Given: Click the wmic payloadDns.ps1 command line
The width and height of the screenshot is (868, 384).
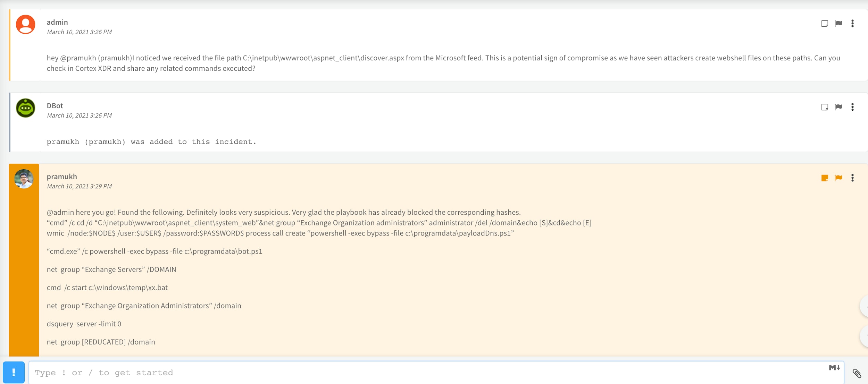Looking at the screenshot, I should [x=280, y=233].
